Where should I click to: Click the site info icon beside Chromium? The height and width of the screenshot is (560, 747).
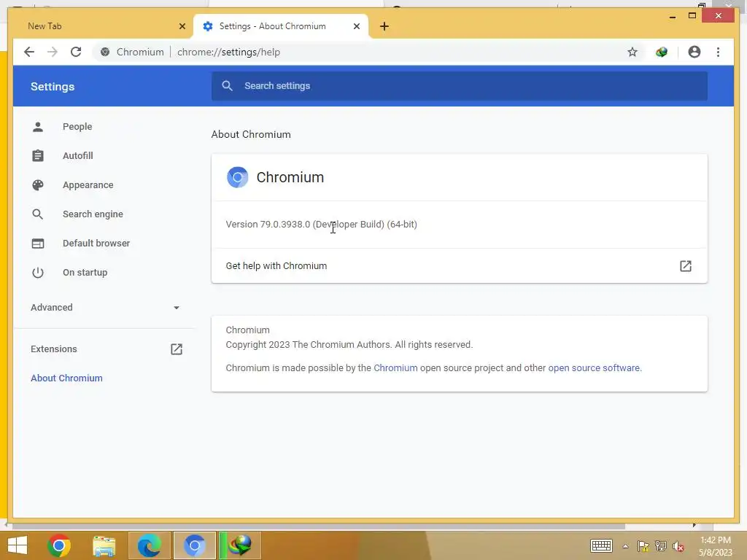(x=105, y=52)
